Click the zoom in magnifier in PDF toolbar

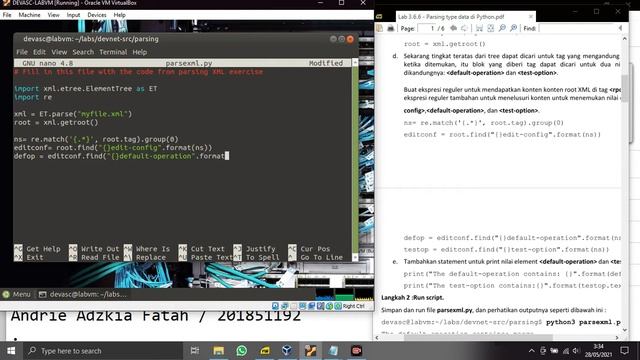513,28
